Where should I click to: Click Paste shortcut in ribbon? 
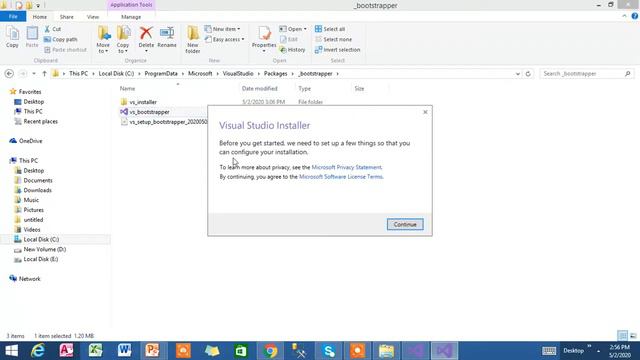coord(65,49)
